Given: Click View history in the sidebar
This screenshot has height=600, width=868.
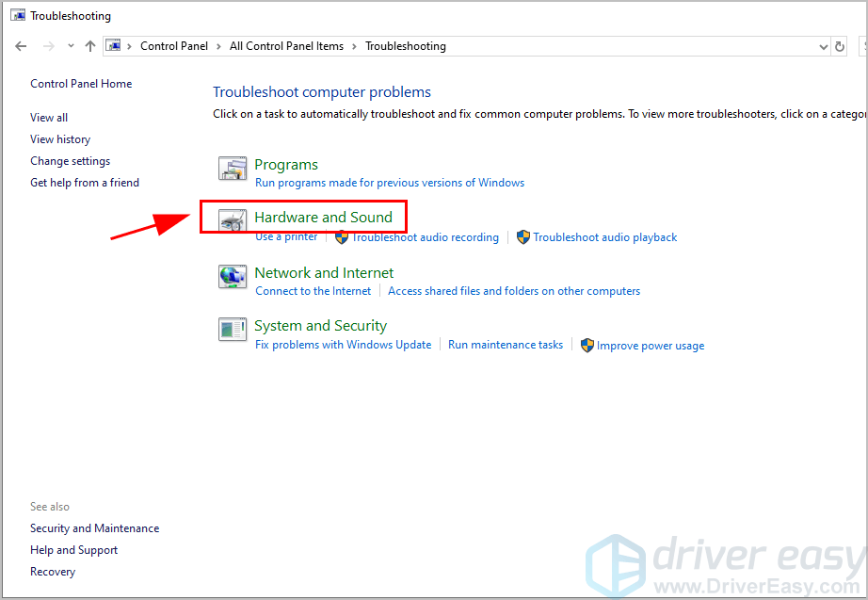Looking at the screenshot, I should coord(60,139).
